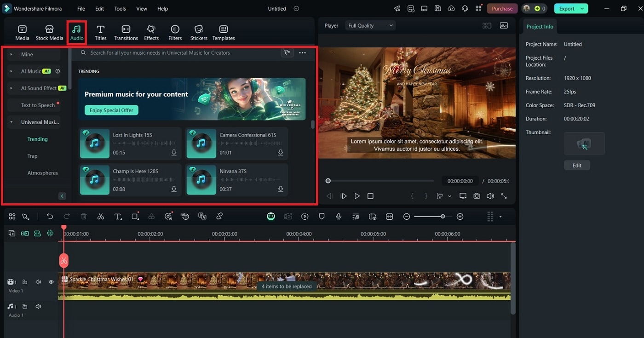Click the Edit thumbnail button
644x338 pixels.
577,166
